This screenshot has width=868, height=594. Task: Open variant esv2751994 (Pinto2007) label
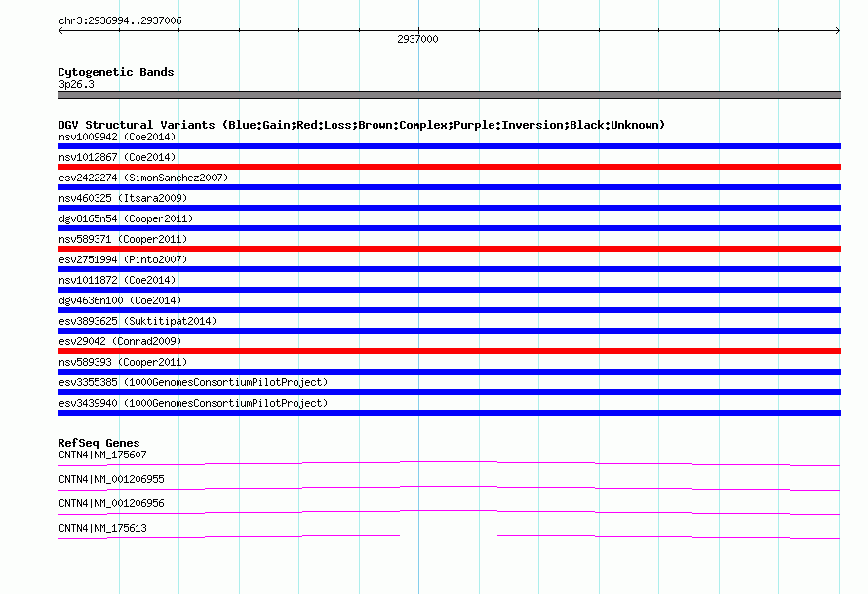(x=123, y=259)
